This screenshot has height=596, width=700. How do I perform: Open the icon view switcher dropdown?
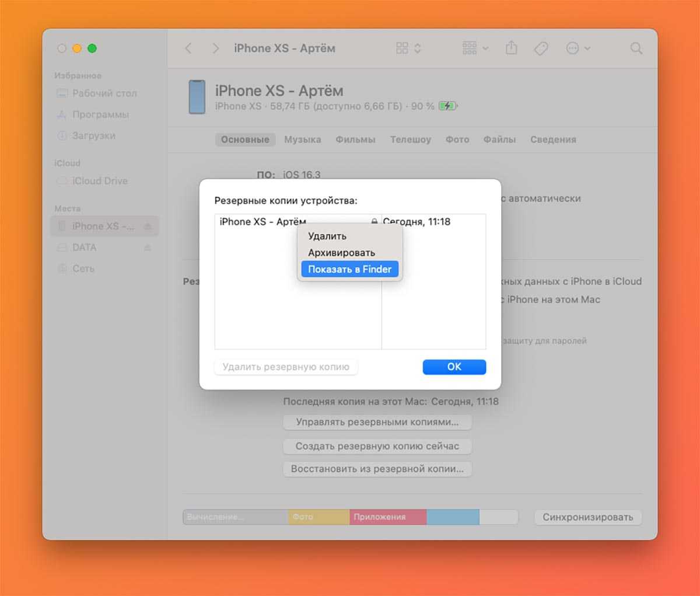pyautogui.click(x=408, y=48)
